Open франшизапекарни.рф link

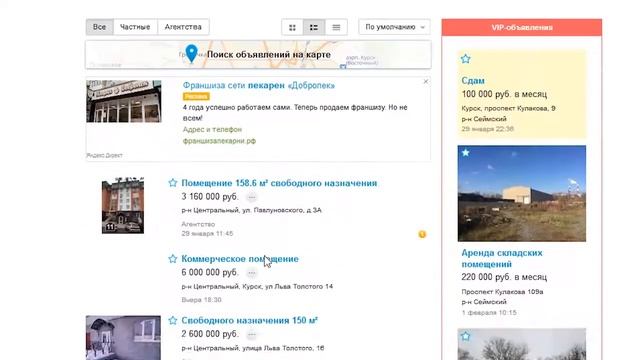tap(219, 141)
